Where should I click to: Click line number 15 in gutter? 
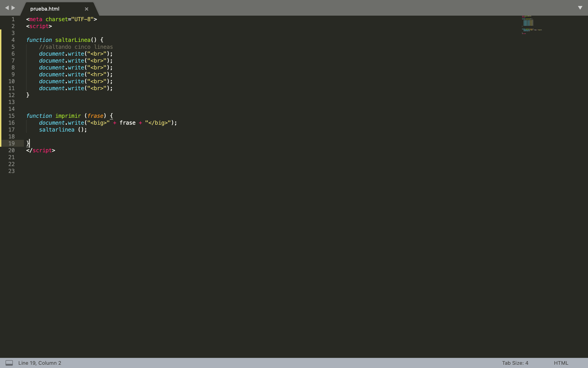[x=11, y=116]
